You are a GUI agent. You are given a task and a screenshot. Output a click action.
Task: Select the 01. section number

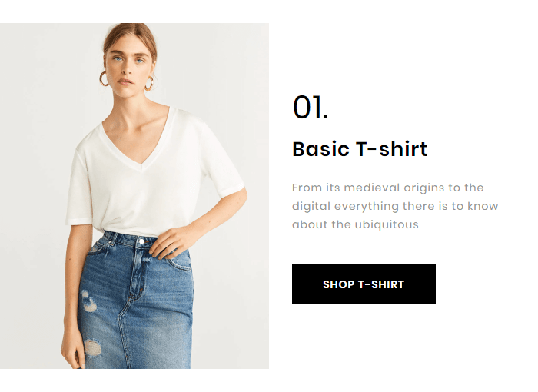pyautogui.click(x=311, y=108)
